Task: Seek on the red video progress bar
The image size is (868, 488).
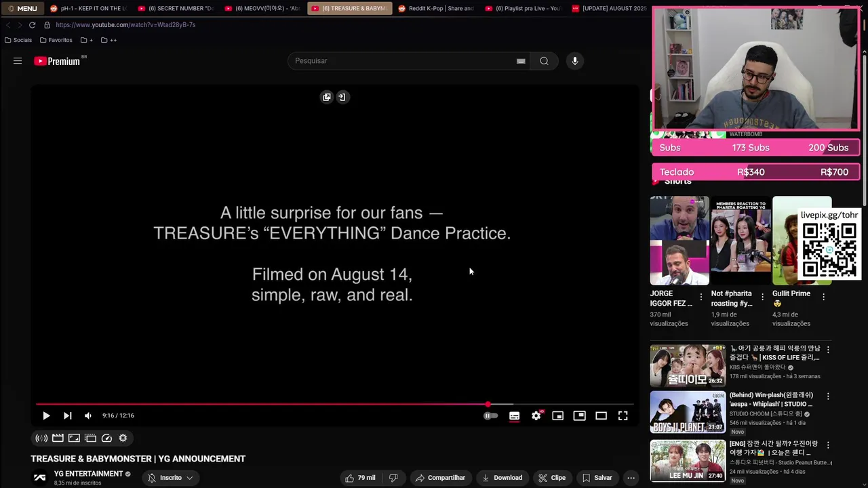Action: 335,405
